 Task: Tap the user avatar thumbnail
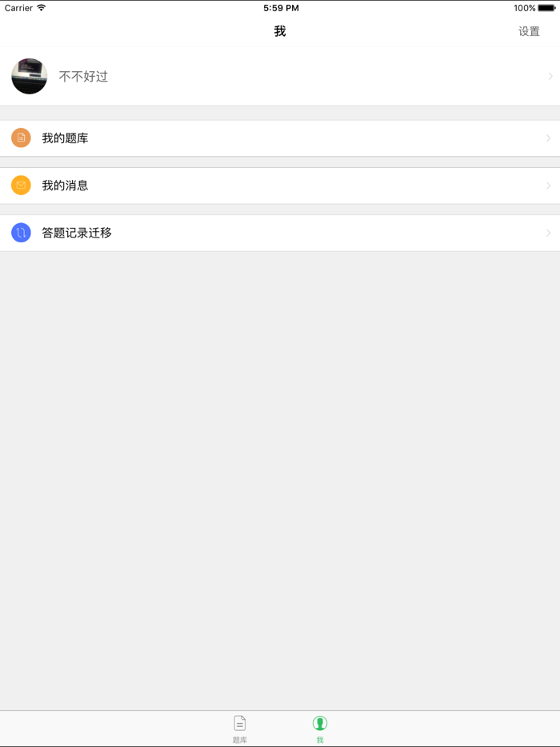pyautogui.click(x=29, y=76)
